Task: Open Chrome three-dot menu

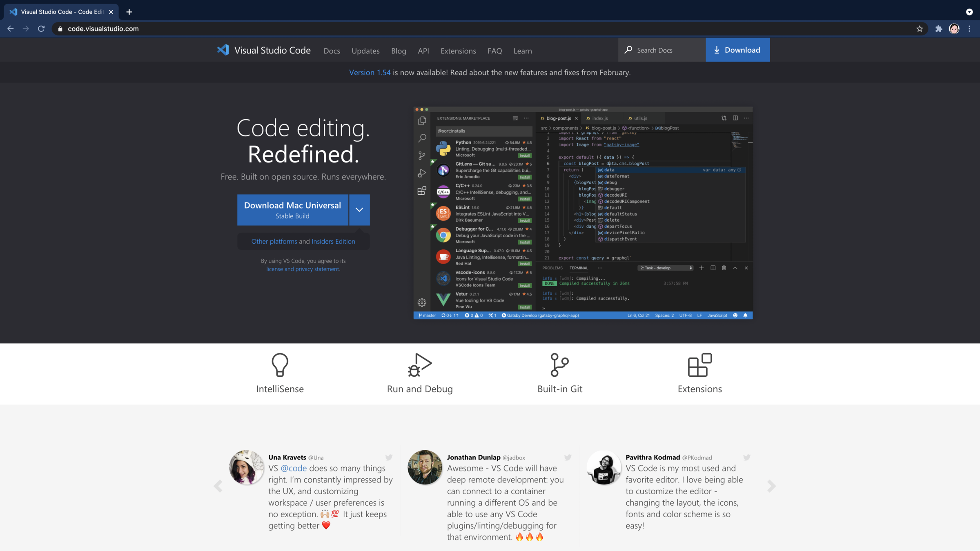Action: coord(969,29)
